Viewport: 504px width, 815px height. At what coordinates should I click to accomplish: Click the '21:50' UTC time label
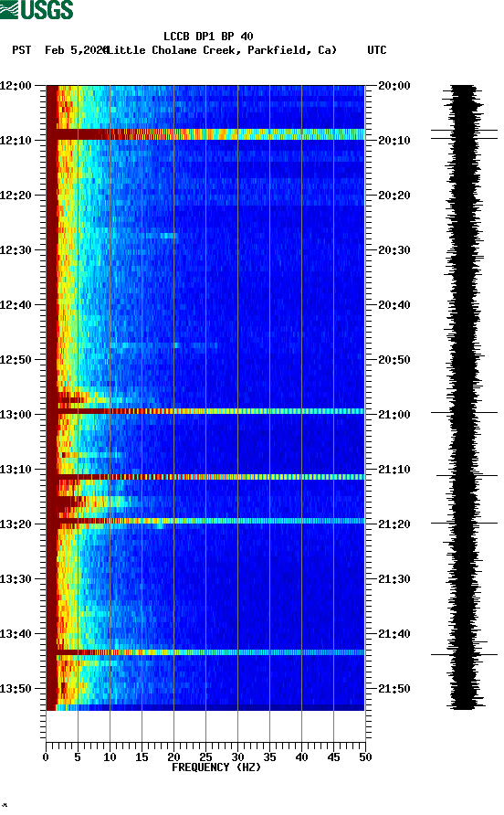[x=394, y=689]
